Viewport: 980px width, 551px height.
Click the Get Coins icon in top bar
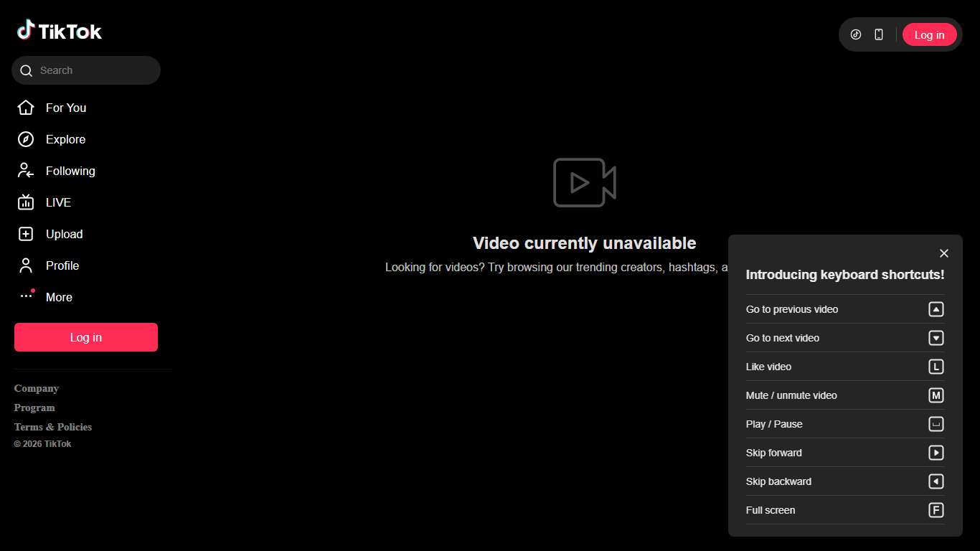(855, 34)
